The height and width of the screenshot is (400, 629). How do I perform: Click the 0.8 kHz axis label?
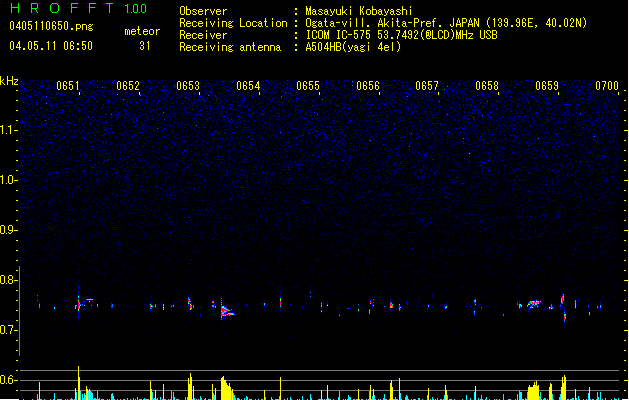8,280
